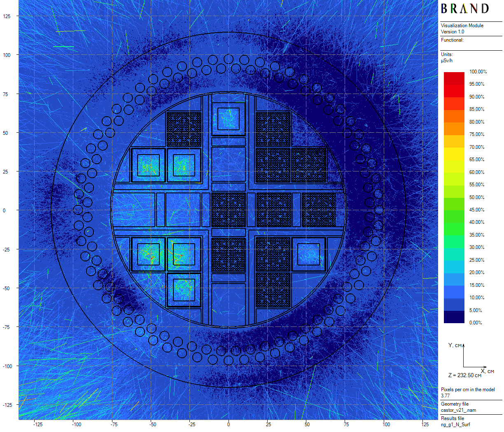The image size is (504, 432).
Task: Click the hatched fuel assembly at plot center
Action: pyautogui.click(x=228, y=209)
